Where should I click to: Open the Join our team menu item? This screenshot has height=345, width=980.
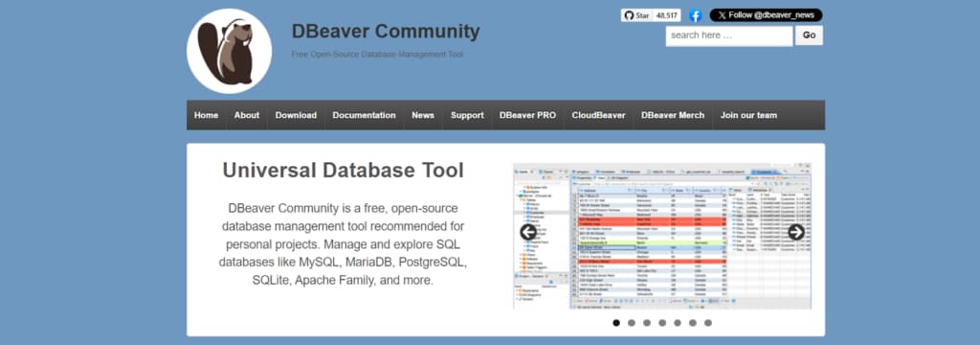[748, 115]
